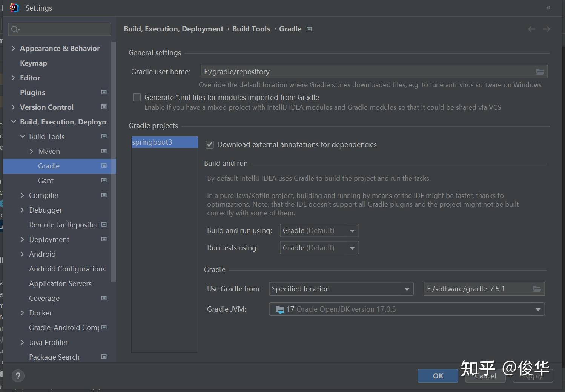Click Build, Execution, Deployment breadcrumb
565x392 pixels.
pyautogui.click(x=173, y=29)
